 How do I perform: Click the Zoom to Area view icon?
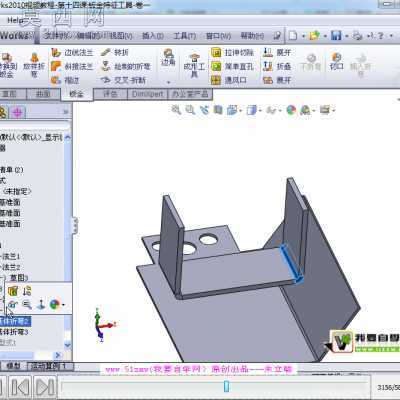[x=190, y=110]
